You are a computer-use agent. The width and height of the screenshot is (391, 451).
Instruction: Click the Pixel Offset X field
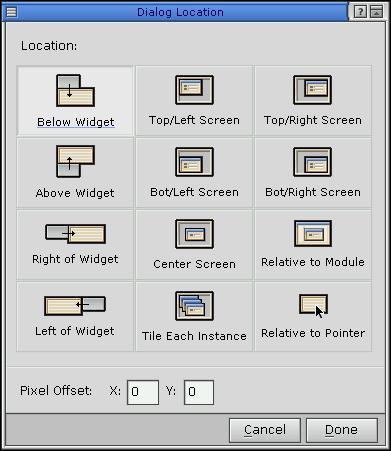click(x=143, y=392)
